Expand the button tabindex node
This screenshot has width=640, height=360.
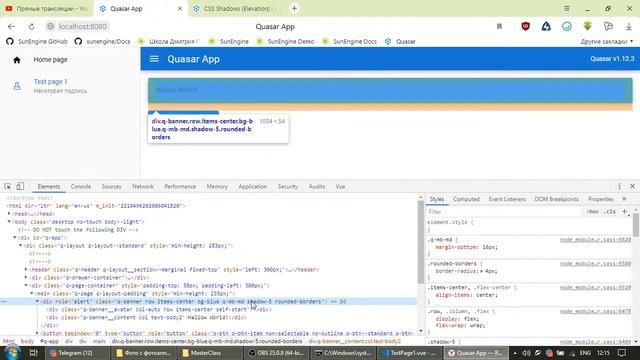37,333
